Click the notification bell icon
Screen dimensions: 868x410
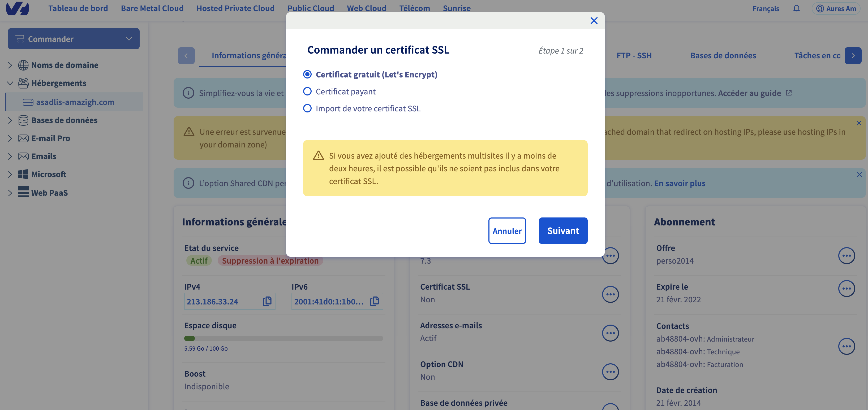coord(796,8)
